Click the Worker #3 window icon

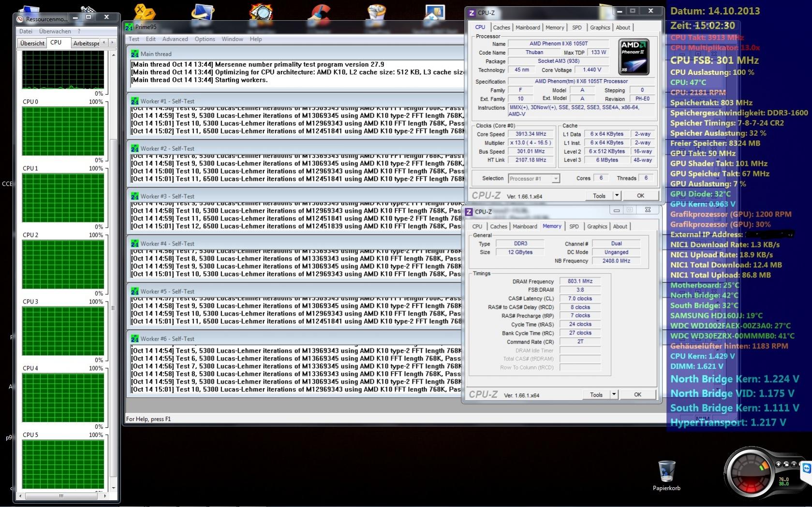(134, 196)
